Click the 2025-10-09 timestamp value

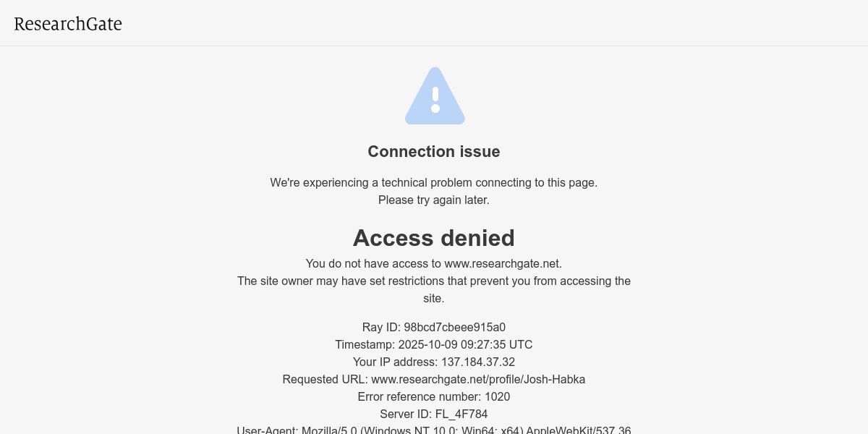[427, 345]
